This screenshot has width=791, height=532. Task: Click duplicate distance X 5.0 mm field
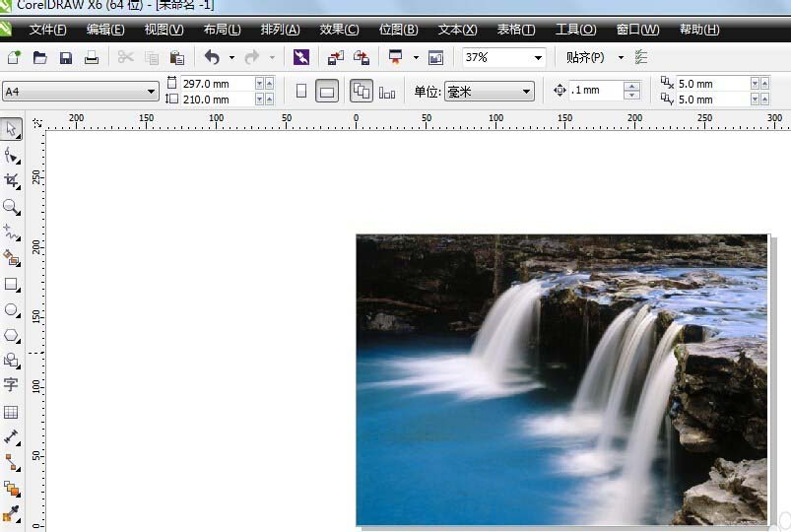click(713, 84)
